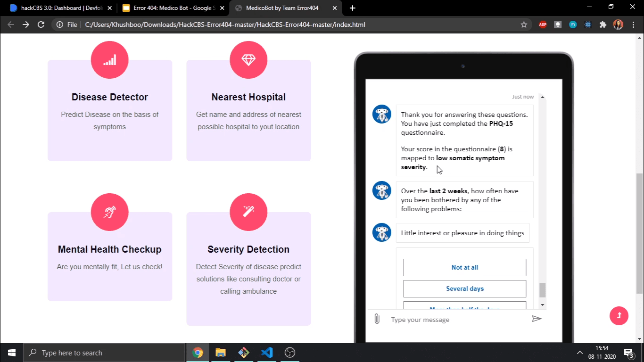Open the ABP adblock extension icon

[x=543, y=25]
